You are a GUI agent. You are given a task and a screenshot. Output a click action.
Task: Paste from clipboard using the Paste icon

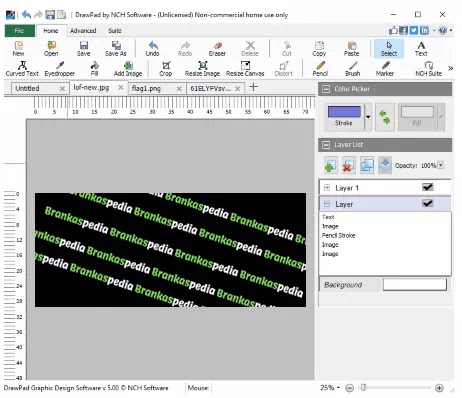tap(351, 49)
